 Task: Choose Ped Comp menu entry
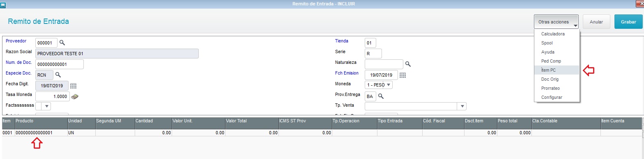tap(557, 61)
